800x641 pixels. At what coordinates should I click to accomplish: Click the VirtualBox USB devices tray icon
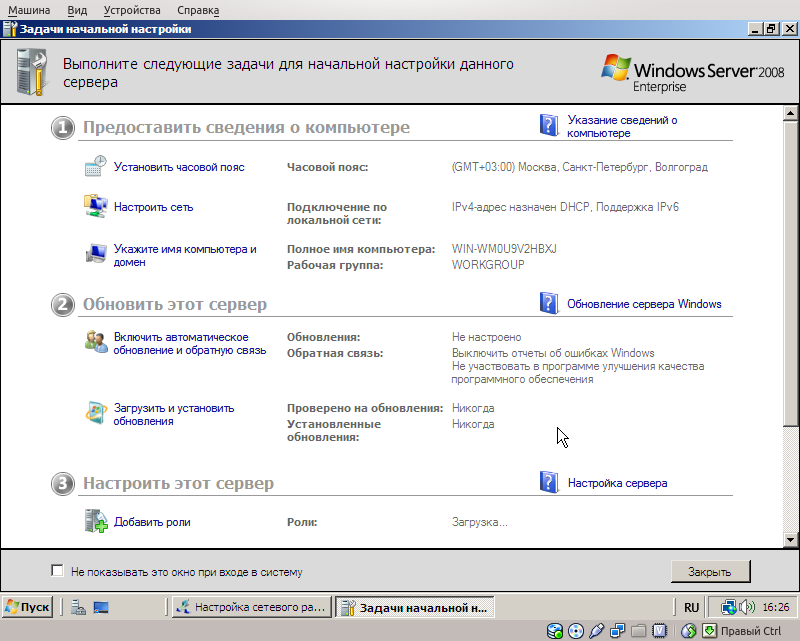pyautogui.click(x=597, y=630)
